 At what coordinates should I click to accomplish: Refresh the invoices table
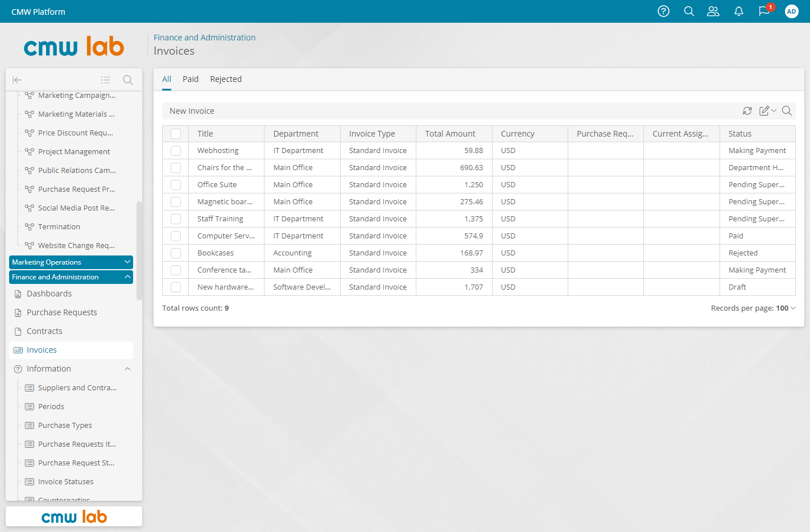747,111
